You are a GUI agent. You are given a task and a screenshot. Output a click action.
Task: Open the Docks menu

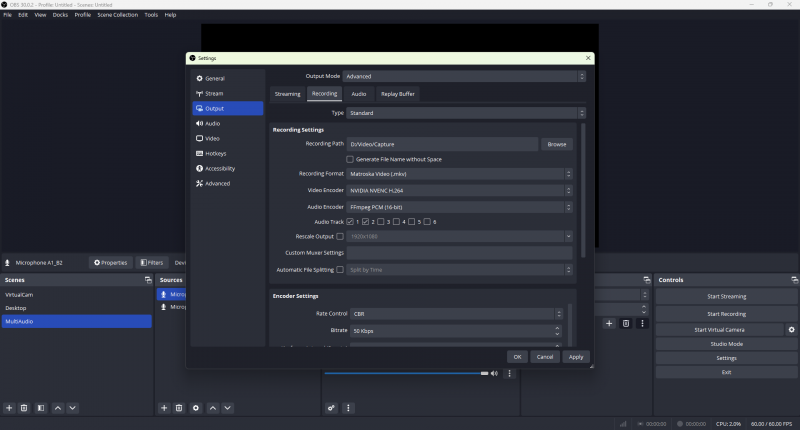tap(60, 15)
